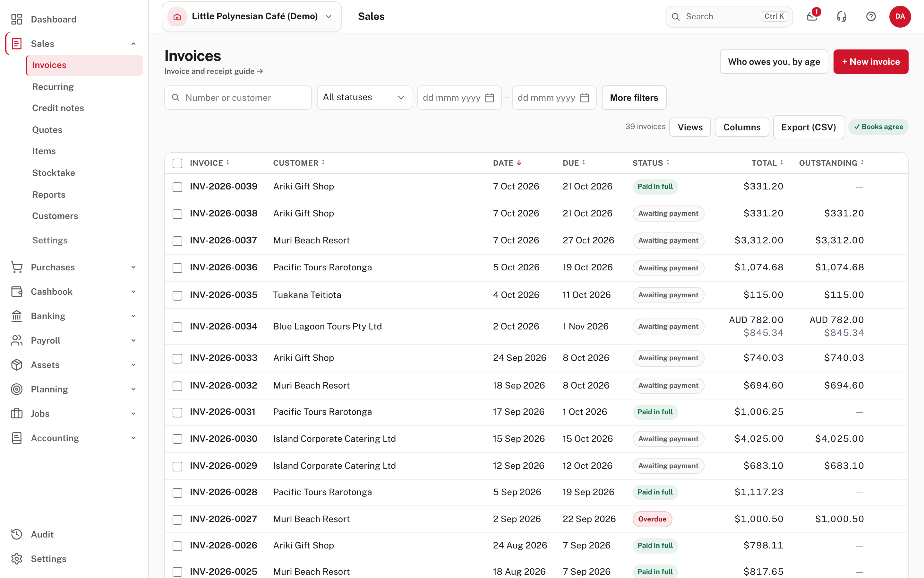
Task: Click the New invoice button
Action: 870,62
